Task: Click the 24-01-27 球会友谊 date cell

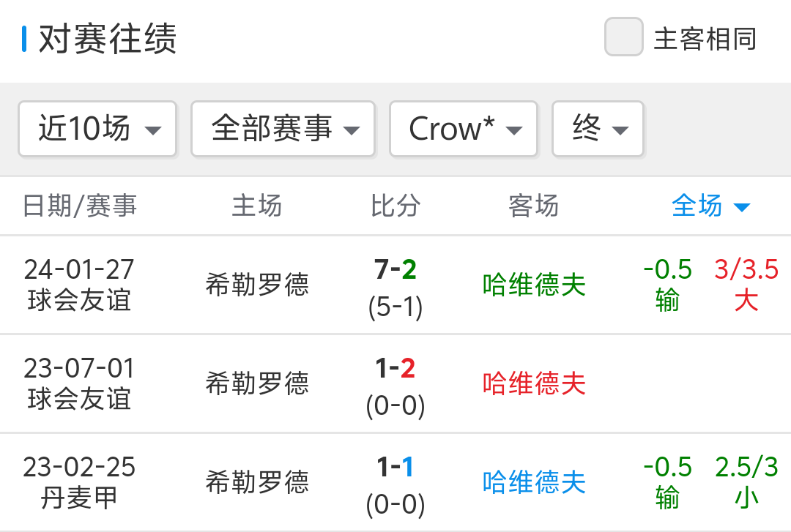Action: [x=79, y=285]
